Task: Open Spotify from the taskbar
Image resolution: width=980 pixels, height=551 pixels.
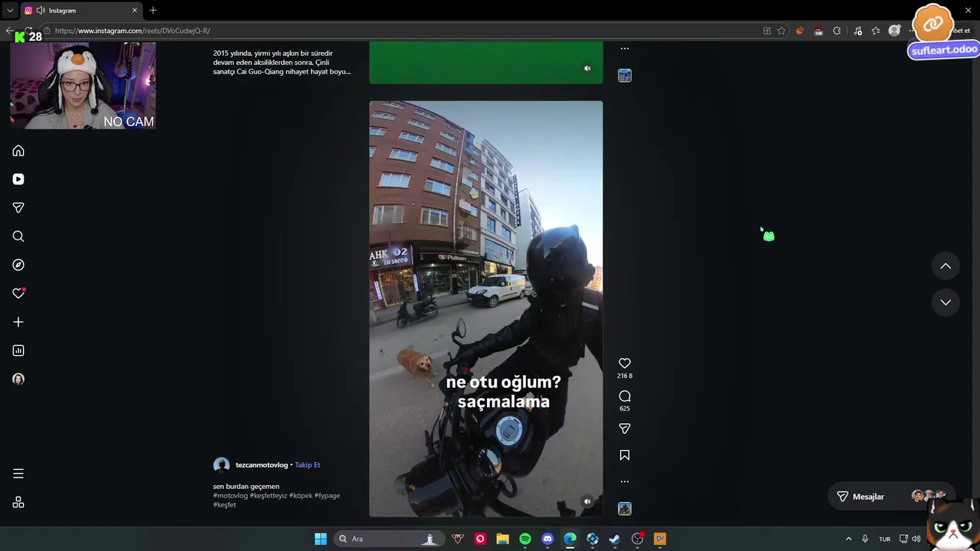Action: [x=525, y=539]
